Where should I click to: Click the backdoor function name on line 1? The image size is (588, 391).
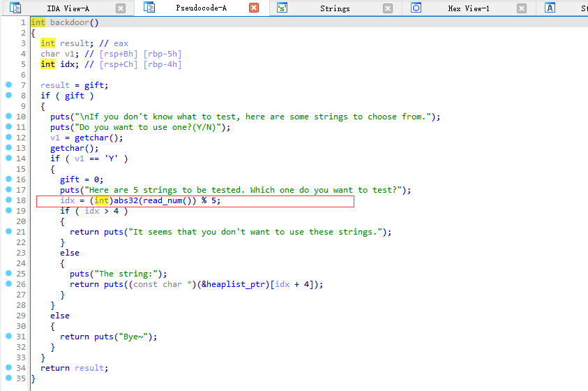[69, 22]
